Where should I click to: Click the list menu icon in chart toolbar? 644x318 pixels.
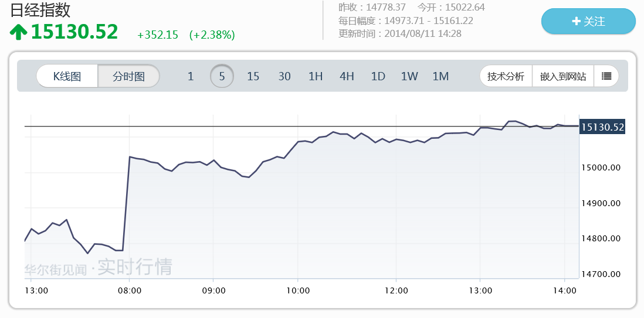606,76
